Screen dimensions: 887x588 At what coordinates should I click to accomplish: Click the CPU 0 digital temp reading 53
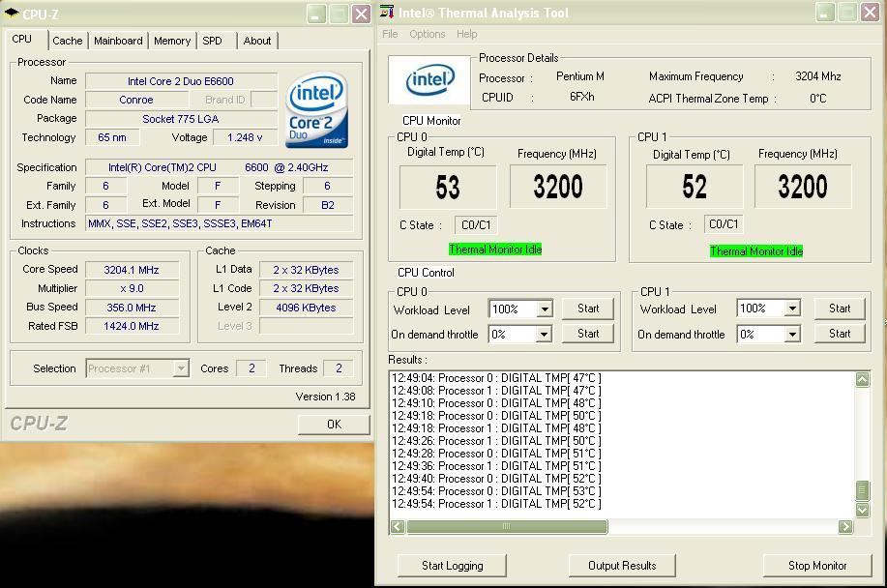pyautogui.click(x=448, y=188)
